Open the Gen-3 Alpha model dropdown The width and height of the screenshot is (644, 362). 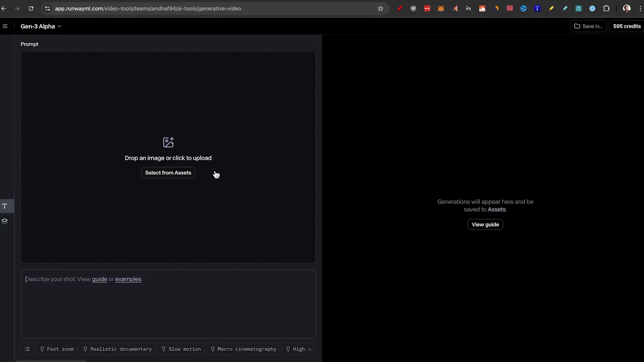point(41,26)
